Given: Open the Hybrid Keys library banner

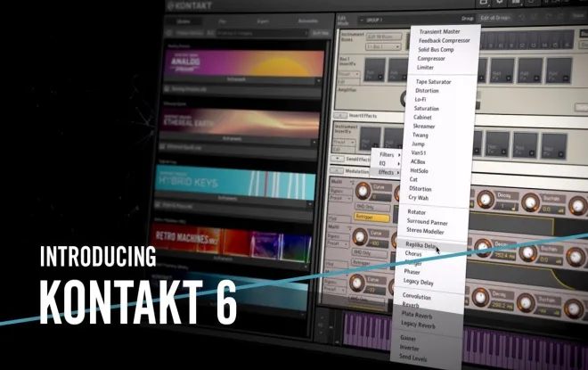Looking at the screenshot, I should (x=235, y=182).
